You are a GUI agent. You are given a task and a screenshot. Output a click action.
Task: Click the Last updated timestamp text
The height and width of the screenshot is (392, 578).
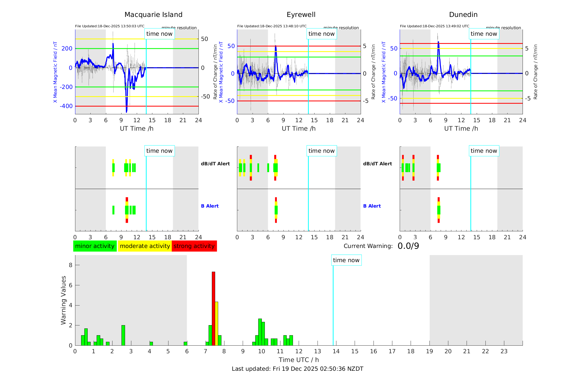297,369
